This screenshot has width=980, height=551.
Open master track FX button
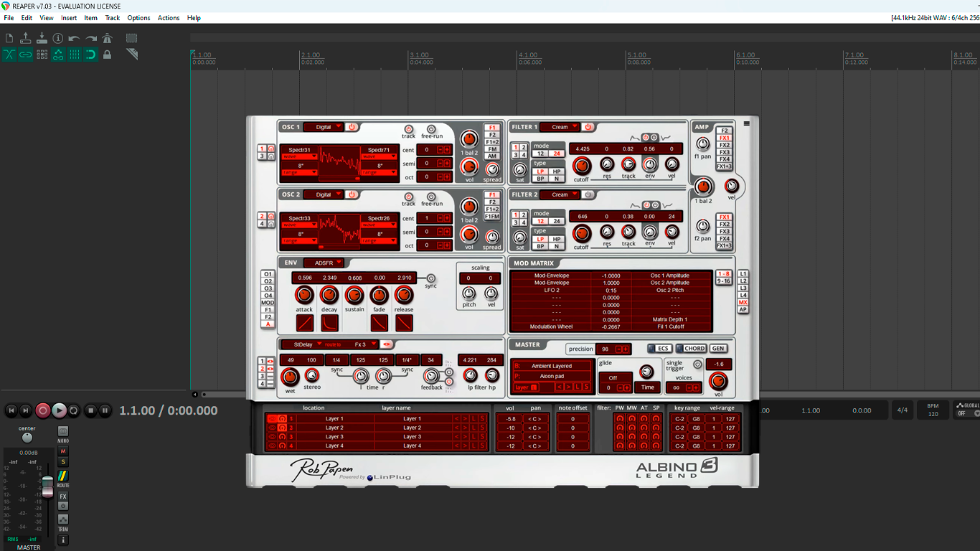(x=63, y=496)
